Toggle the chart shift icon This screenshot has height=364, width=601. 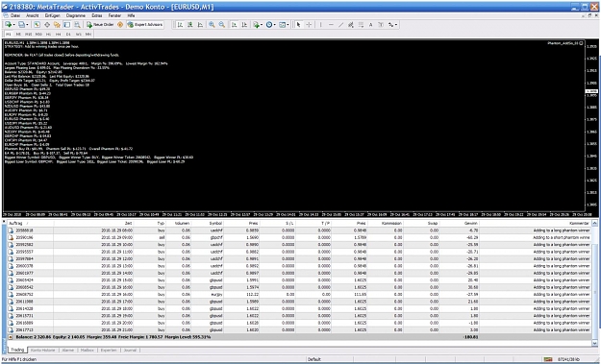244,25
